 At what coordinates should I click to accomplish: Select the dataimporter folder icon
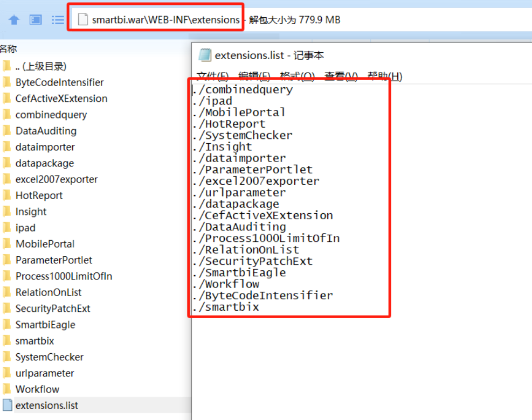tap(6, 147)
